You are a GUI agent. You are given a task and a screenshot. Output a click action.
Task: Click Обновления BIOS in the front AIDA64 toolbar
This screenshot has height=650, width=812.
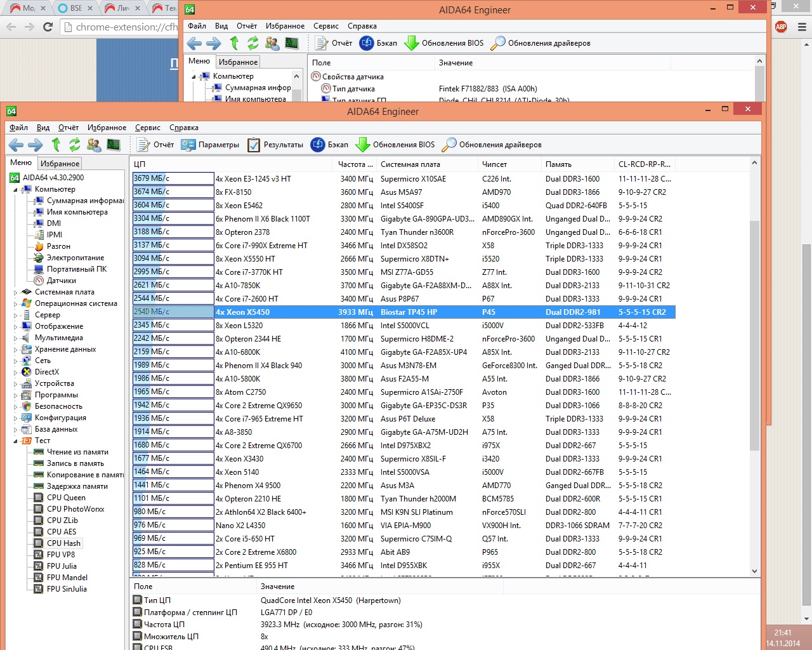coord(395,145)
